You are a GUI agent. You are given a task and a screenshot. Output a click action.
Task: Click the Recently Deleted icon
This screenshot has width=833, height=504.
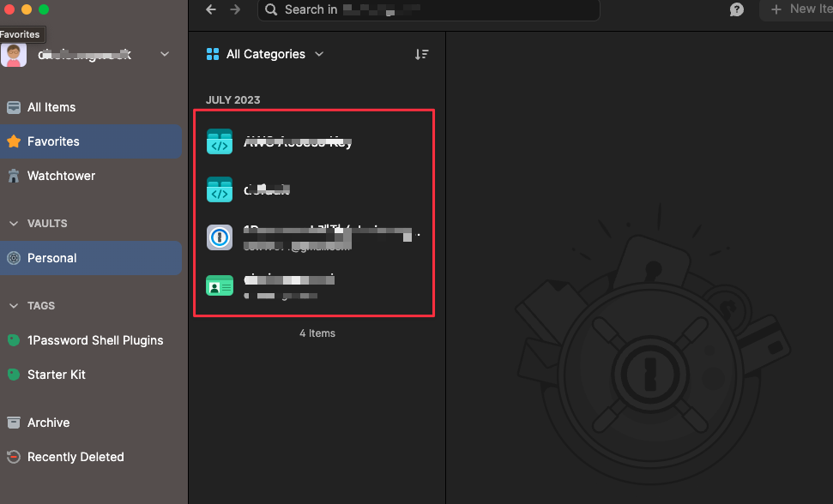(14, 457)
